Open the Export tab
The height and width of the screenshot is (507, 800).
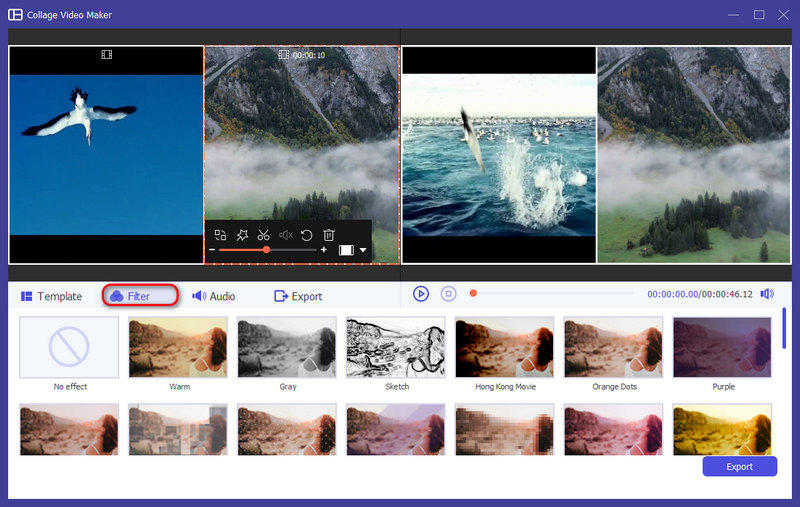click(298, 296)
